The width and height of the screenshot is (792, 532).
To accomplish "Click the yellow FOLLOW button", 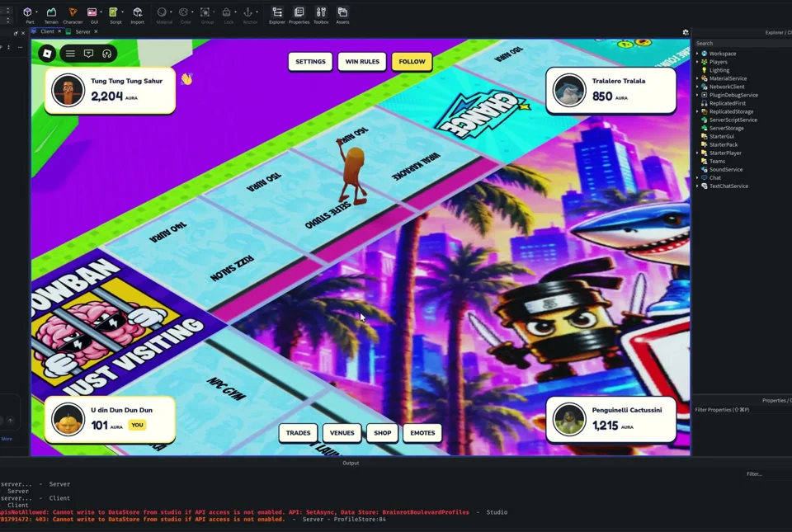I will click(x=412, y=62).
